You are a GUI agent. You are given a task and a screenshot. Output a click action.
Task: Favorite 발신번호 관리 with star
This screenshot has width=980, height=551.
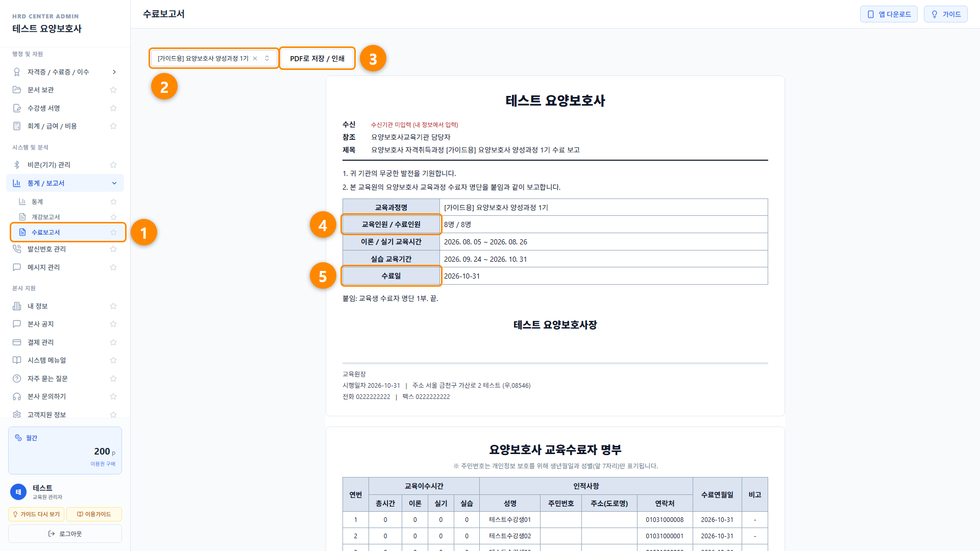click(113, 249)
